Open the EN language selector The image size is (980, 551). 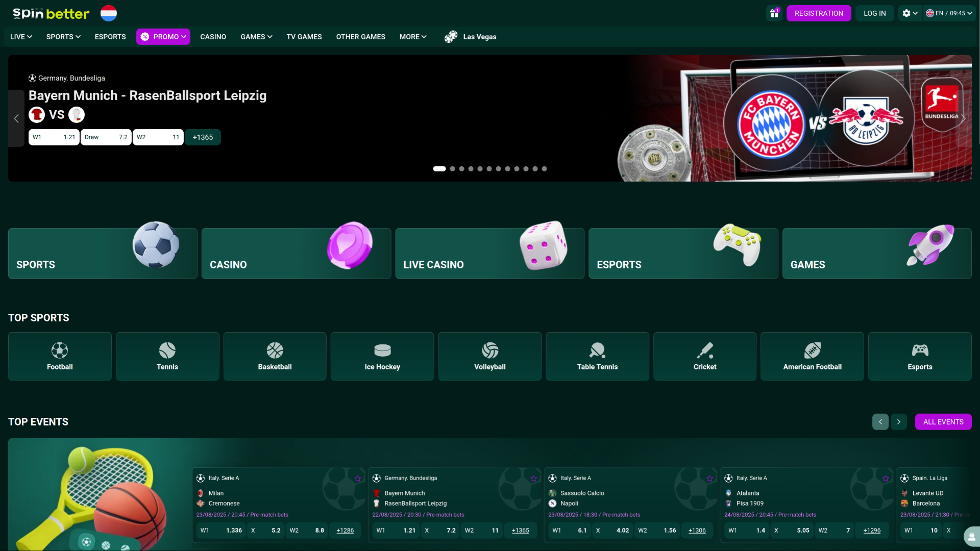click(949, 13)
